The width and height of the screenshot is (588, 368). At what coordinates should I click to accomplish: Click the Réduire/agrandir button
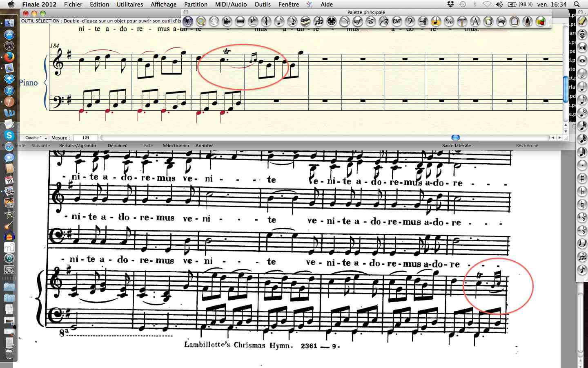(x=78, y=146)
